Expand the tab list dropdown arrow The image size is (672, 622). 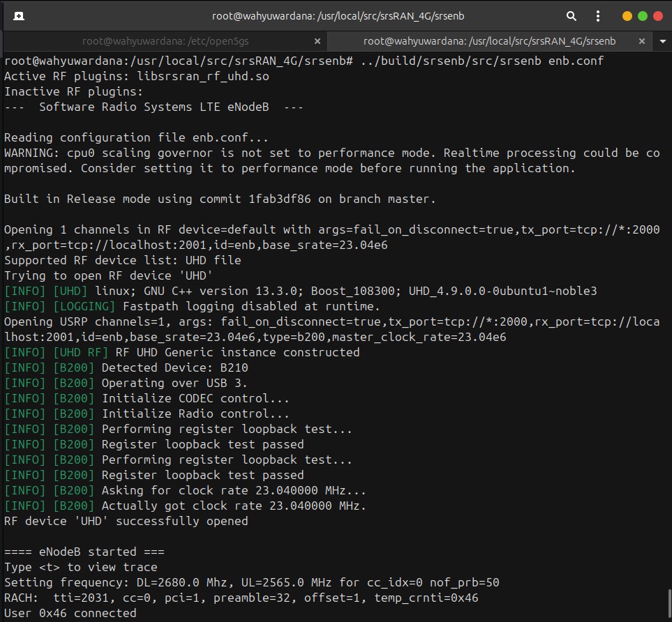coord(662,42)
